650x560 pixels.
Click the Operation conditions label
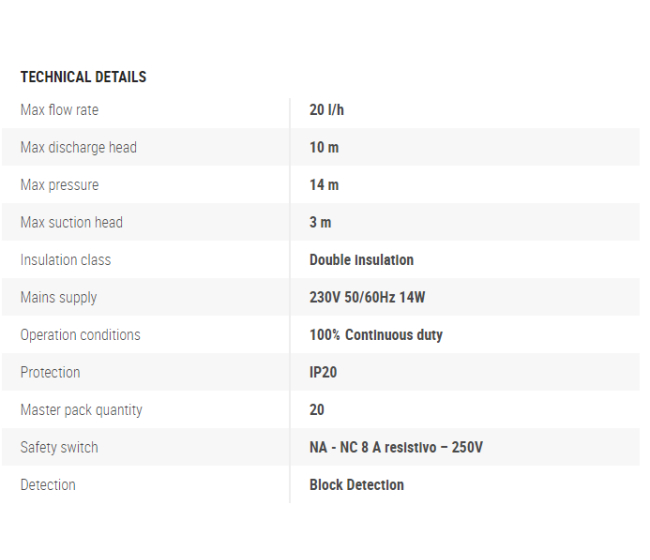tap(80, 335)
